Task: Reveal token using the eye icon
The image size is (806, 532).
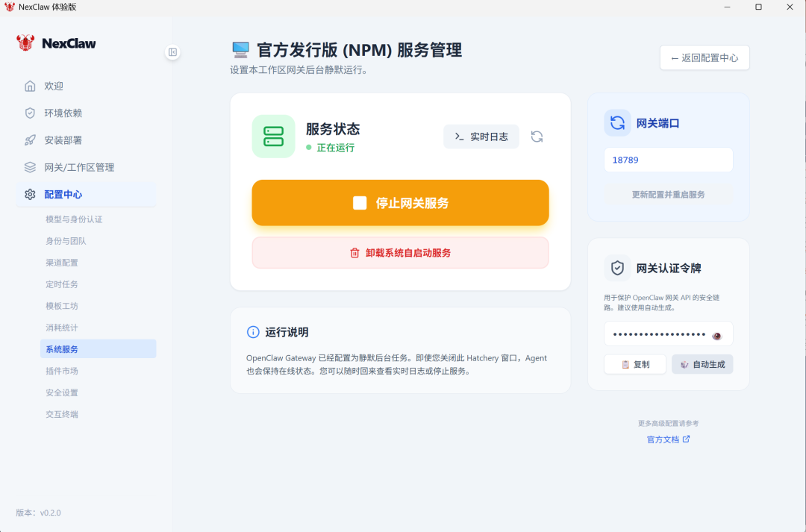Action: (716, 336)
